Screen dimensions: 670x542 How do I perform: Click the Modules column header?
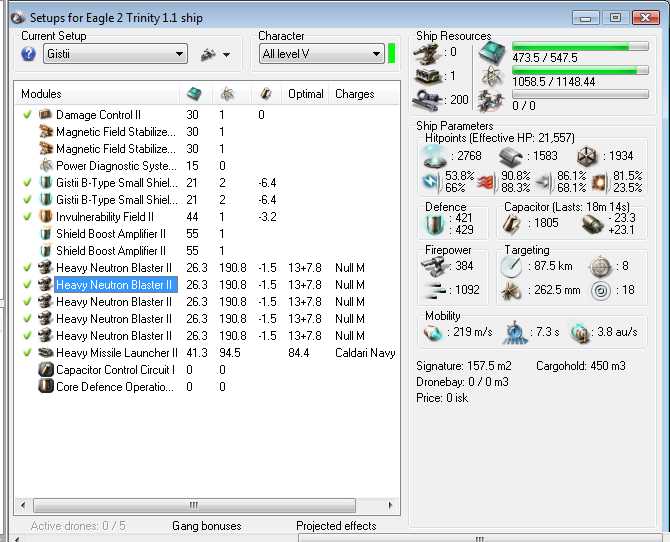pos(97,94)
